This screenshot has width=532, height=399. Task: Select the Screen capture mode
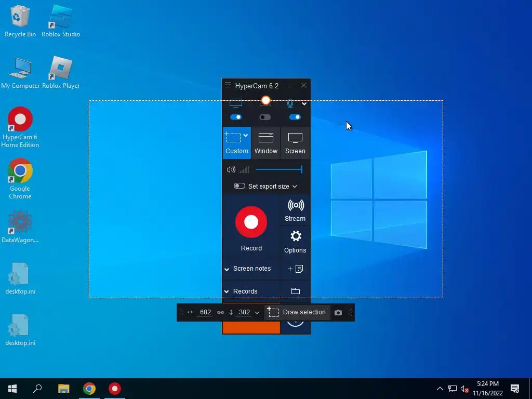pos(295,143)
